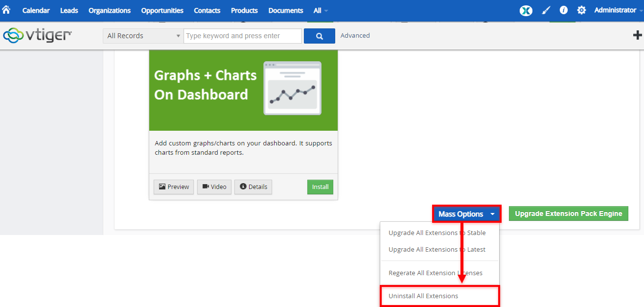This screenshot has width=644, height=307.
Task: Click the Video button
Action: [214, 187]
